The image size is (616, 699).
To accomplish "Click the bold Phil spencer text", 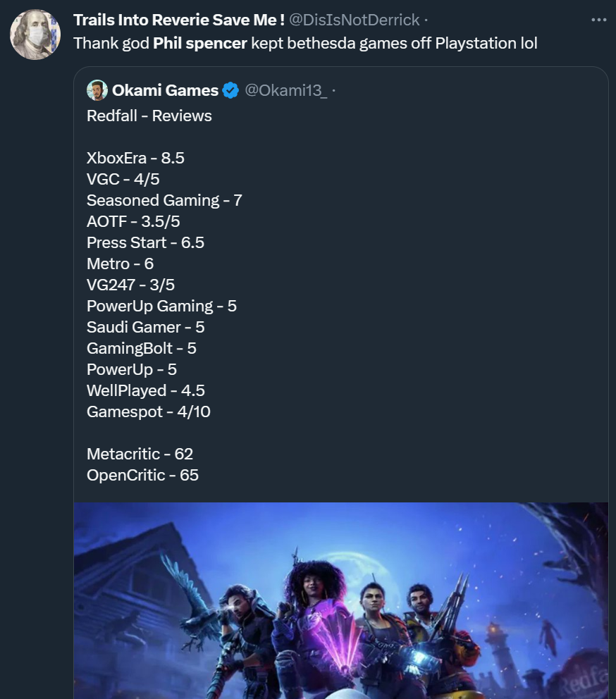I will click(199, 43).
